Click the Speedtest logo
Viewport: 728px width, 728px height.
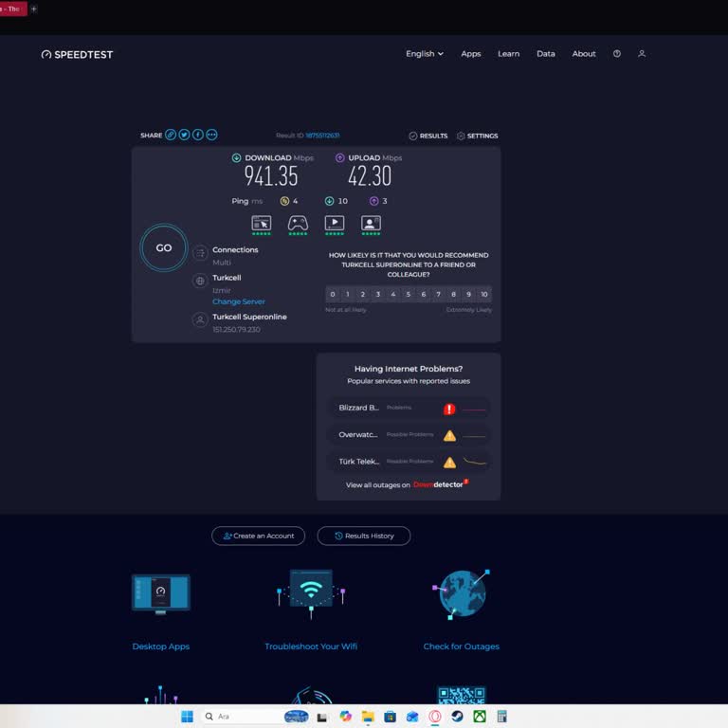77,54
